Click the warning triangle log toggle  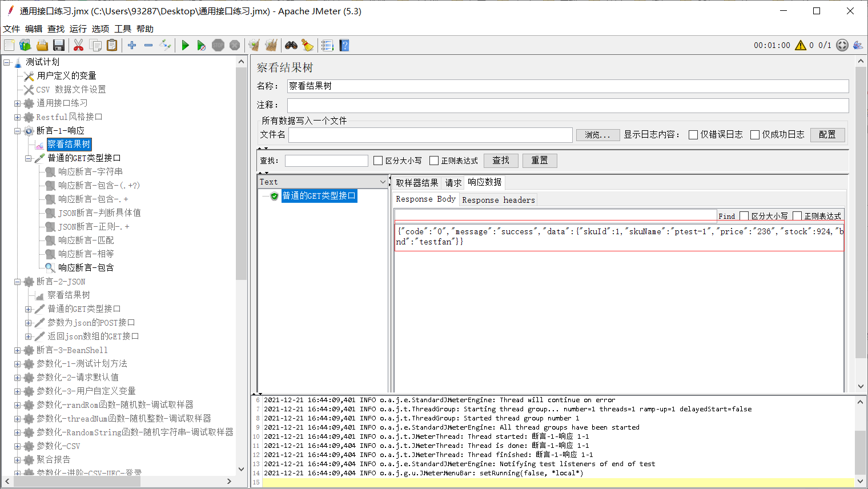pyautogui.click(x=801, y=45)
